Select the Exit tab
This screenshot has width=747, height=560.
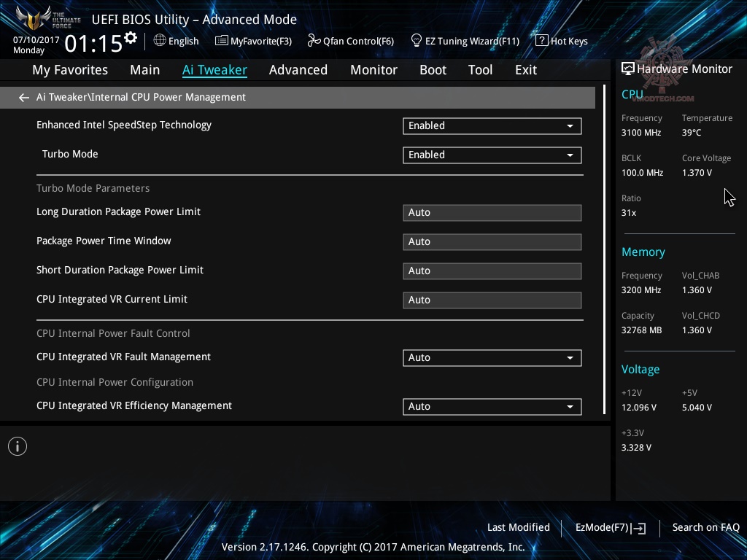point(526,70)
